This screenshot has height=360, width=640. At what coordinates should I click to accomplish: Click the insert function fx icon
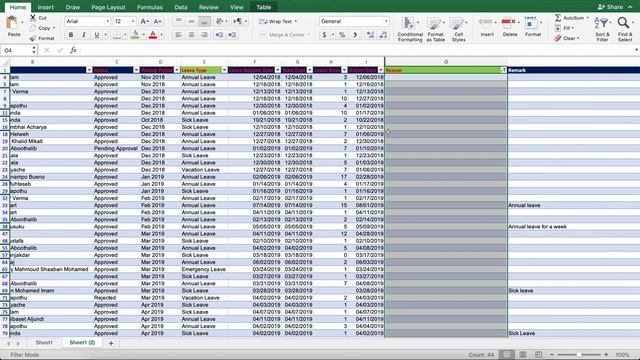(x=73, y=50)
